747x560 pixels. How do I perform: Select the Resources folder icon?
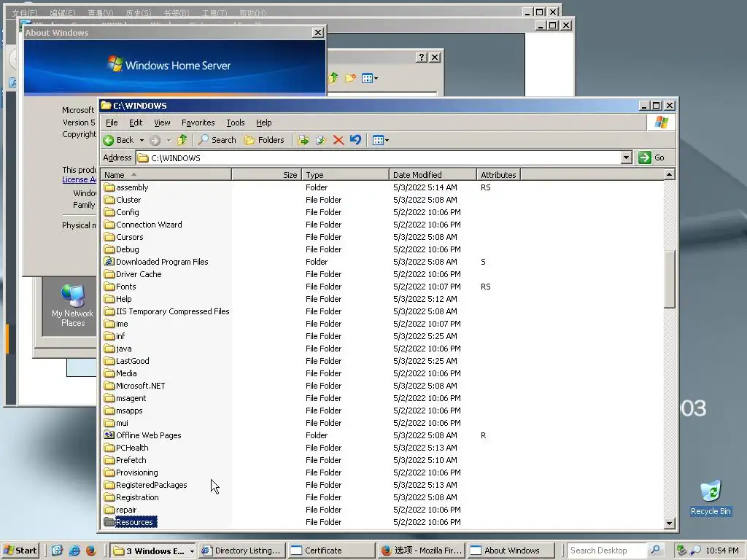coord(109,522)
